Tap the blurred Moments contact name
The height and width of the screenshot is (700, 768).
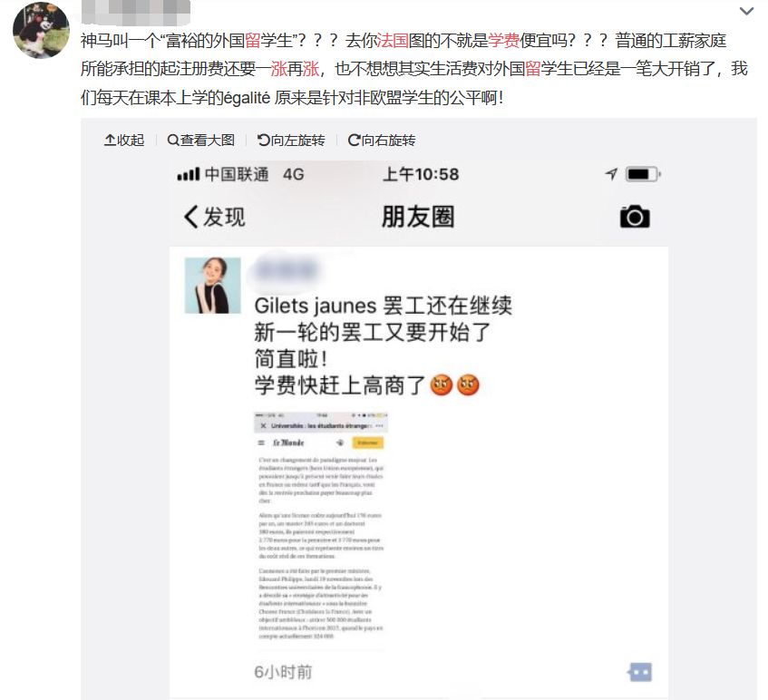[284, 270]
